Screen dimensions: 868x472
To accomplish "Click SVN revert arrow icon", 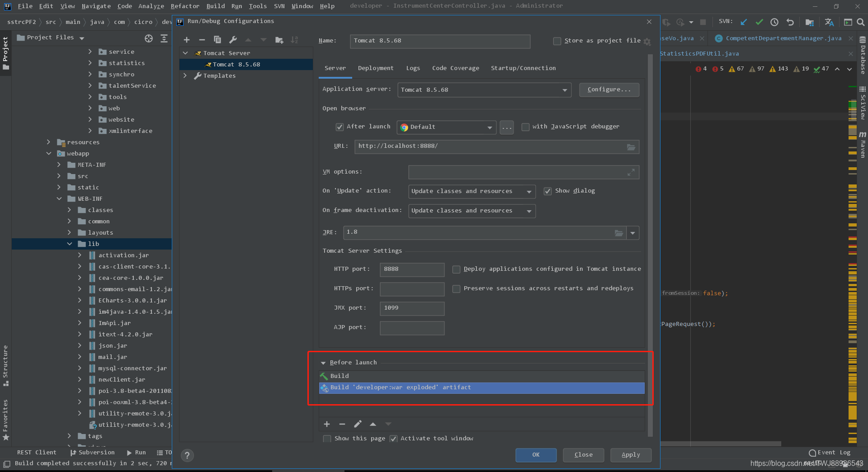I will [x=790, y=22].
